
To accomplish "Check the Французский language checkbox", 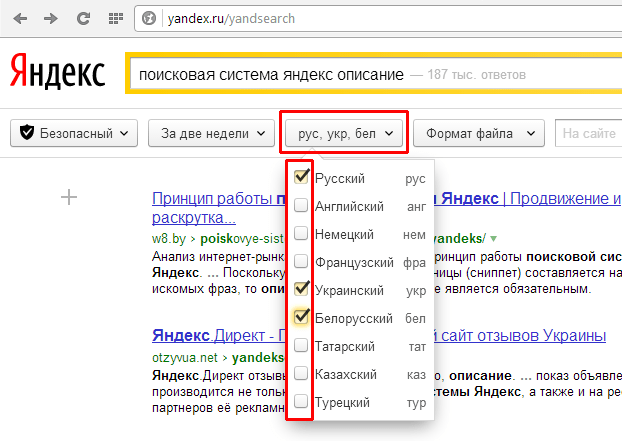I will click(x=301, y=261).
